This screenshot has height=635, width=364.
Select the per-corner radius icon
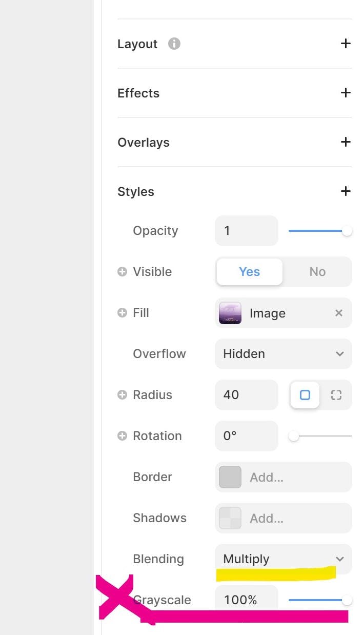[x=336, y=395]
